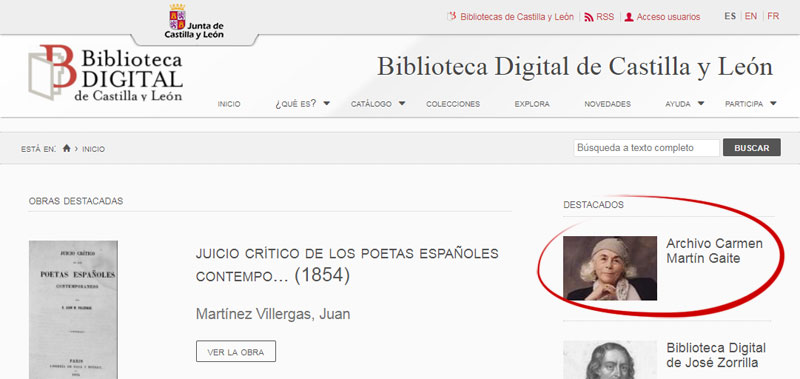Click the user icon beside Acceso usuarios
Image resolution: width=800 pixels, height=379 pixels.
(629, 17)
